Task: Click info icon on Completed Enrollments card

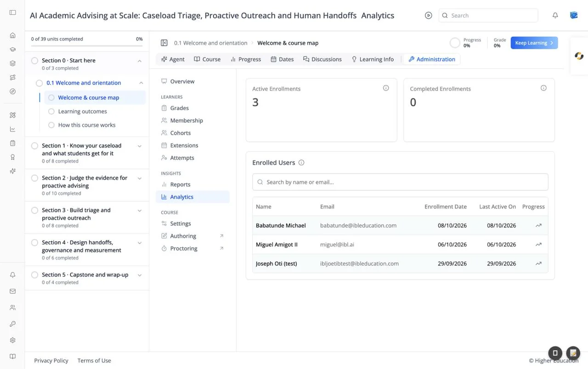Action: [543, 88]
